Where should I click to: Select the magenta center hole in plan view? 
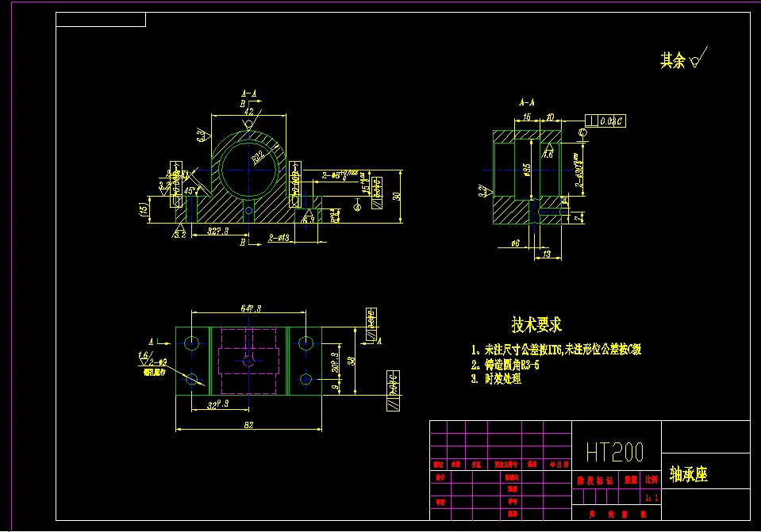tap(248, 361)
